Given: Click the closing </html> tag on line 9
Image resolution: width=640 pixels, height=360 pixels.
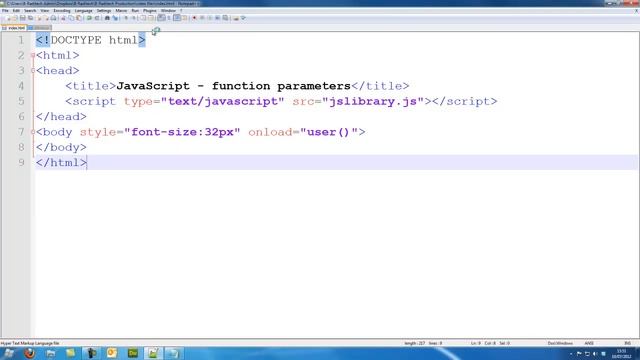Looking at the screenshot, I should (61, 162).
